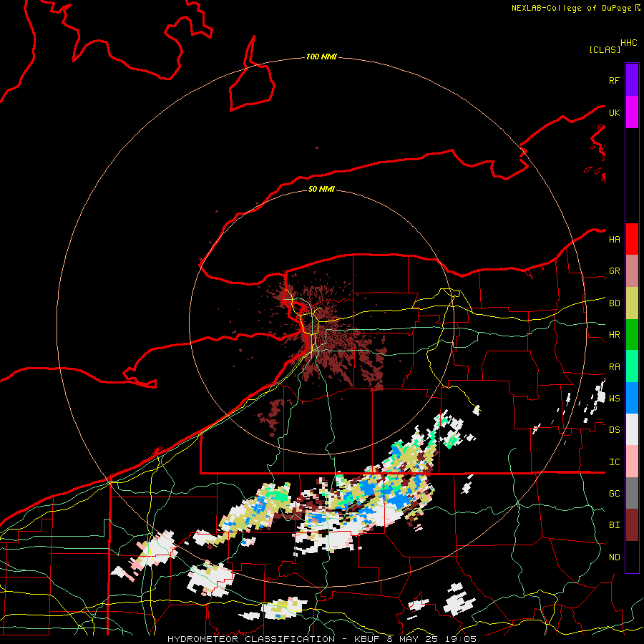Click the GR legend label
This screenshot has width=644, height=644.
pyautogui.click(x=614, y=271)
